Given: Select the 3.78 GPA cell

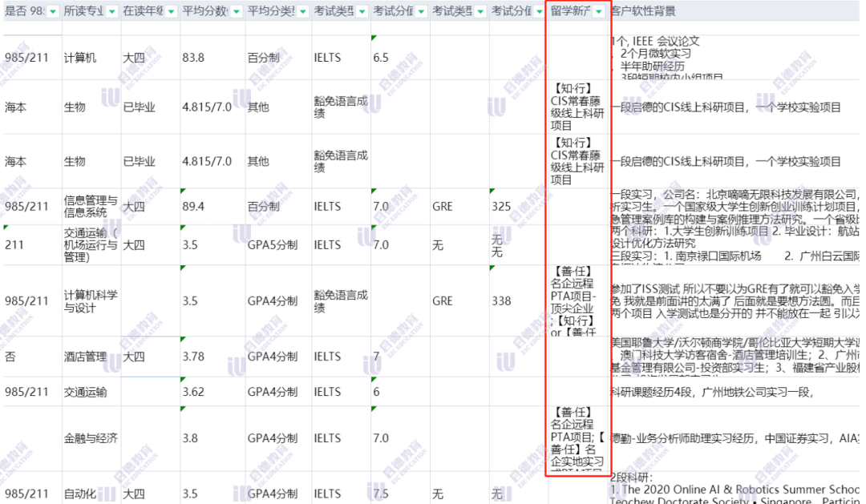Looking at the screenshot, I should point(212,357).
